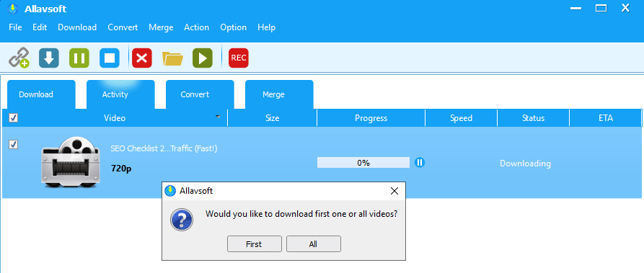644x273 pixels.
Task: Open the Help menu
Action: point(267,27)
